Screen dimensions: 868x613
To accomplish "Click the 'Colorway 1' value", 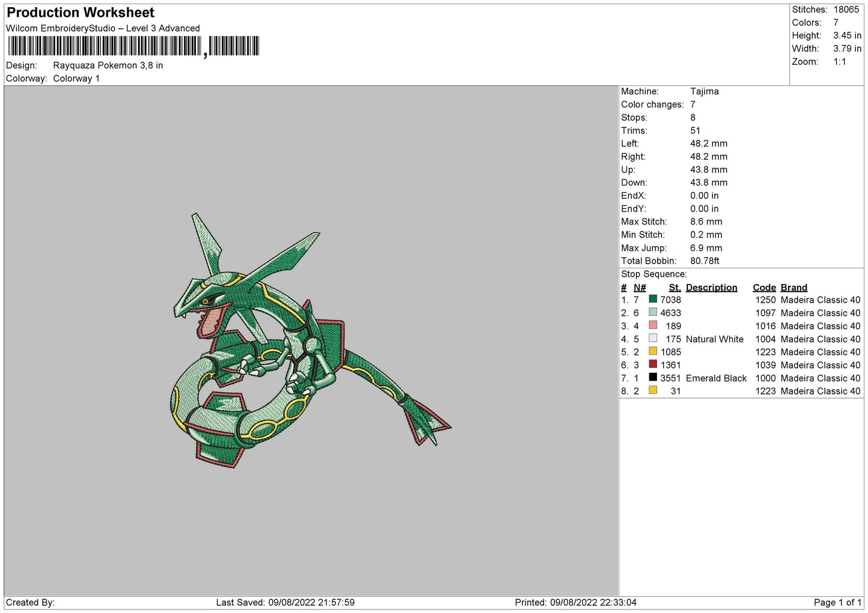I will pos(76,79).
